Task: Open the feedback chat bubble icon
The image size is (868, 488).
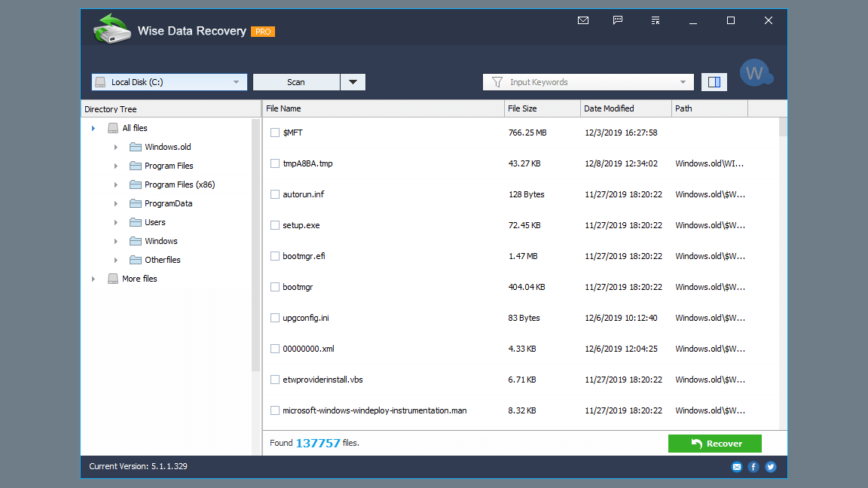Action: (x=618, y=20)
